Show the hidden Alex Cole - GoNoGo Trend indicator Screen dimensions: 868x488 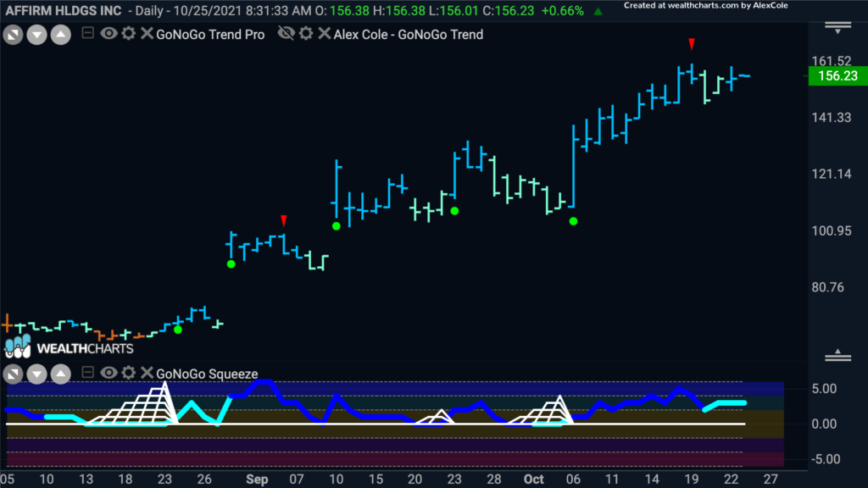(287, 34)
